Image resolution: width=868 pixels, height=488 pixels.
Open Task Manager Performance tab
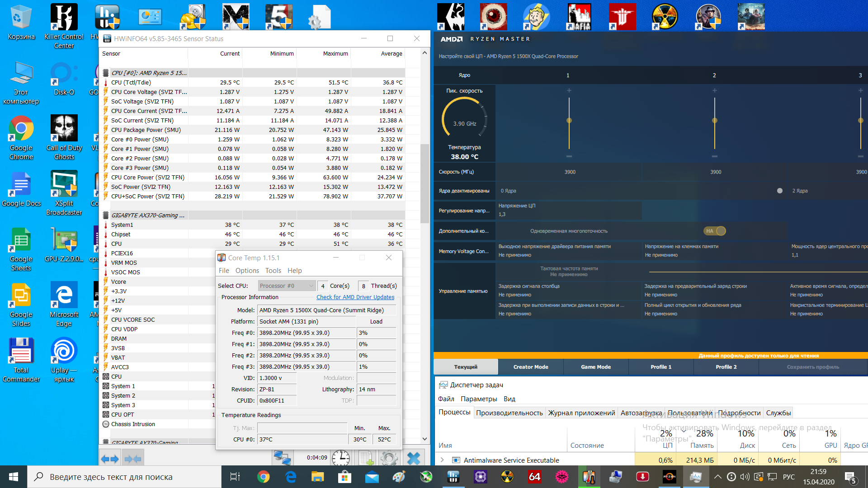click(509, 413)
